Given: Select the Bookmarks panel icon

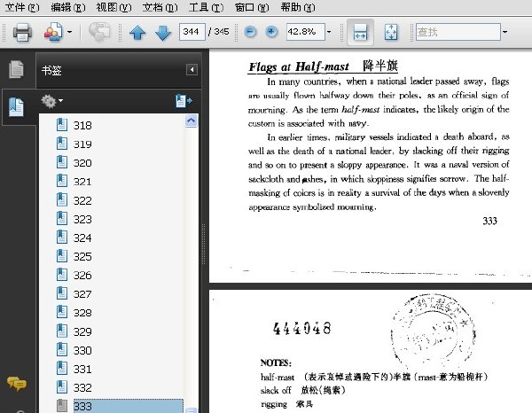Looking at the screenshot, I should (x=16, y=107).
